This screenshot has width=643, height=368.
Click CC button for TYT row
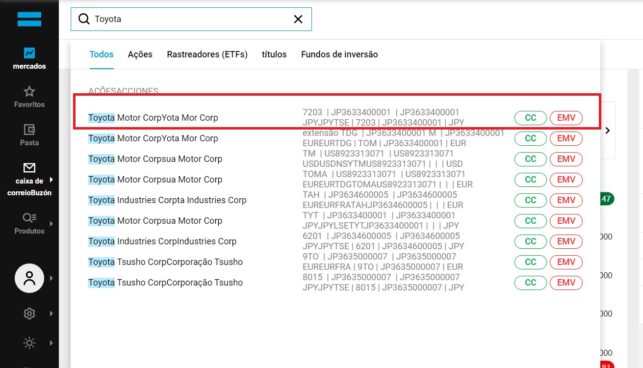pyautogui.click(x=530, y=221)
